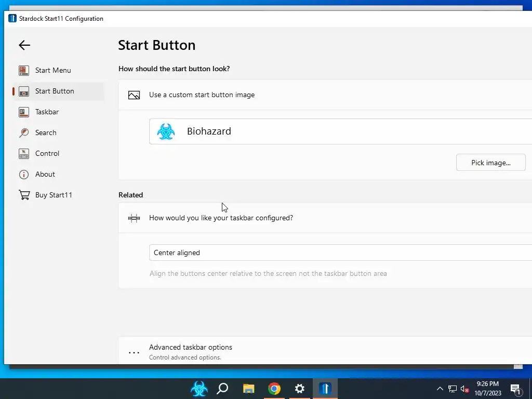Open File Explorer from the taskbar
The width and height of the screenshot is (532, 399).
[x=249, y=389]
